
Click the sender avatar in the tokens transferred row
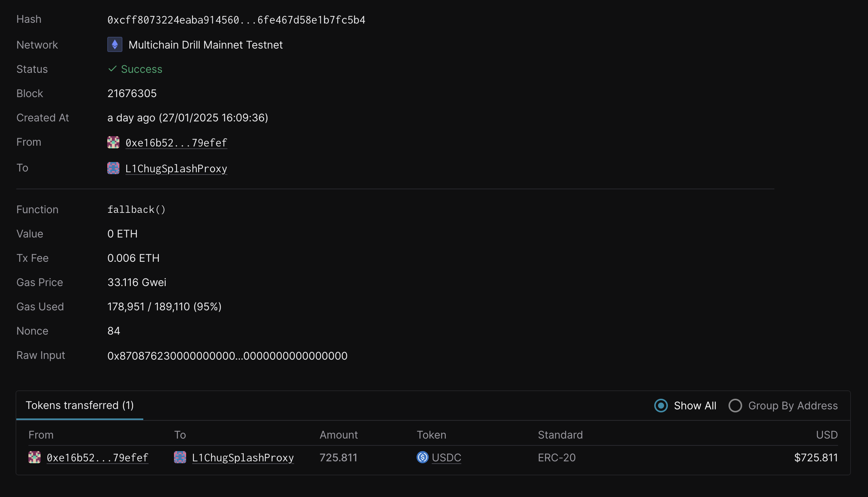pos(34,458)
